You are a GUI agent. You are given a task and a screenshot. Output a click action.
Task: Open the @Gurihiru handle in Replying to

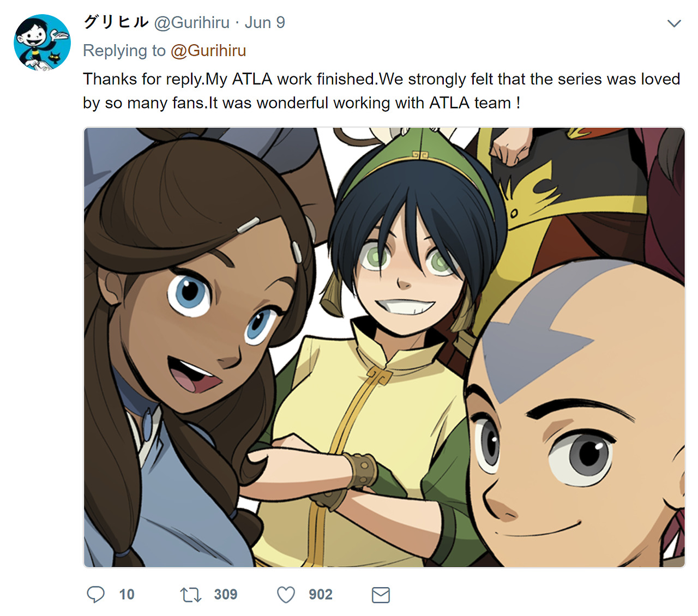point(208,51)
